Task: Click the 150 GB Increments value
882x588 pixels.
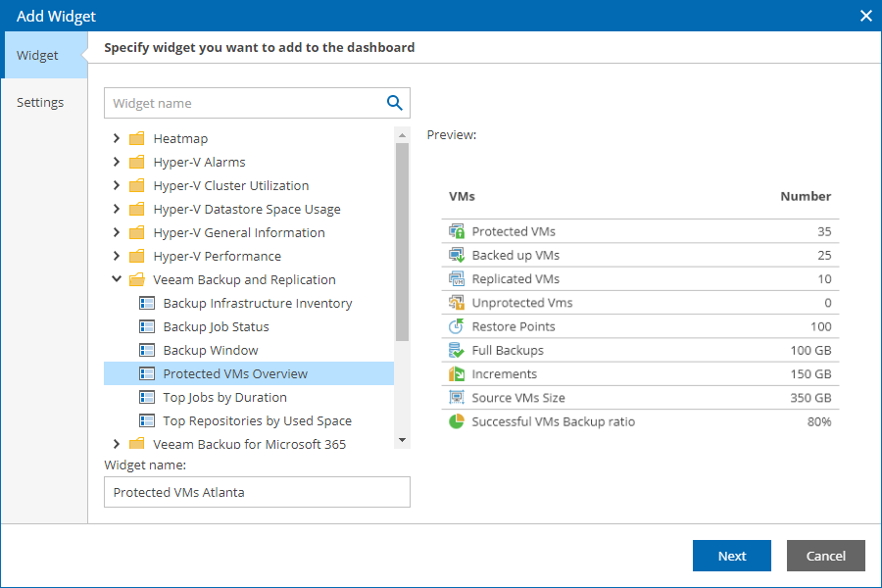Action: pos(810,374)
